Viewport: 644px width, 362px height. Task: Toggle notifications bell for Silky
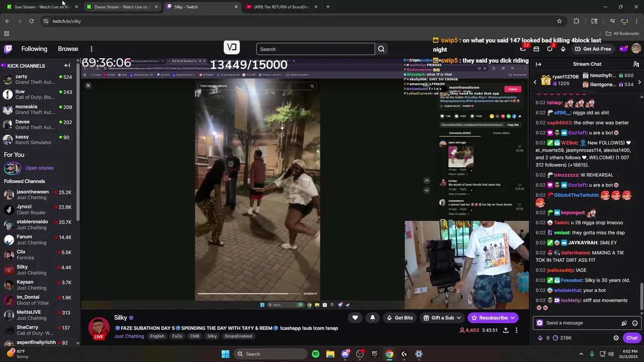tap(372, 318)
